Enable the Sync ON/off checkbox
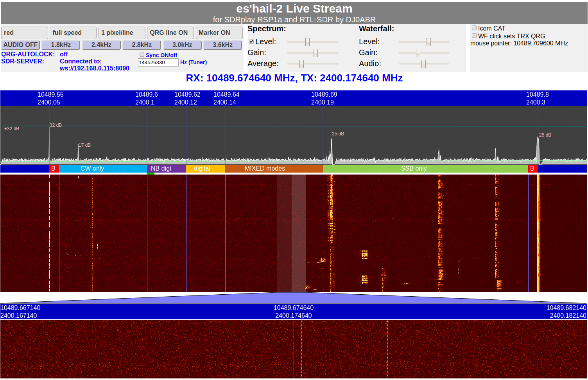This screenshot has height=380, width=588. pos(142,55)
